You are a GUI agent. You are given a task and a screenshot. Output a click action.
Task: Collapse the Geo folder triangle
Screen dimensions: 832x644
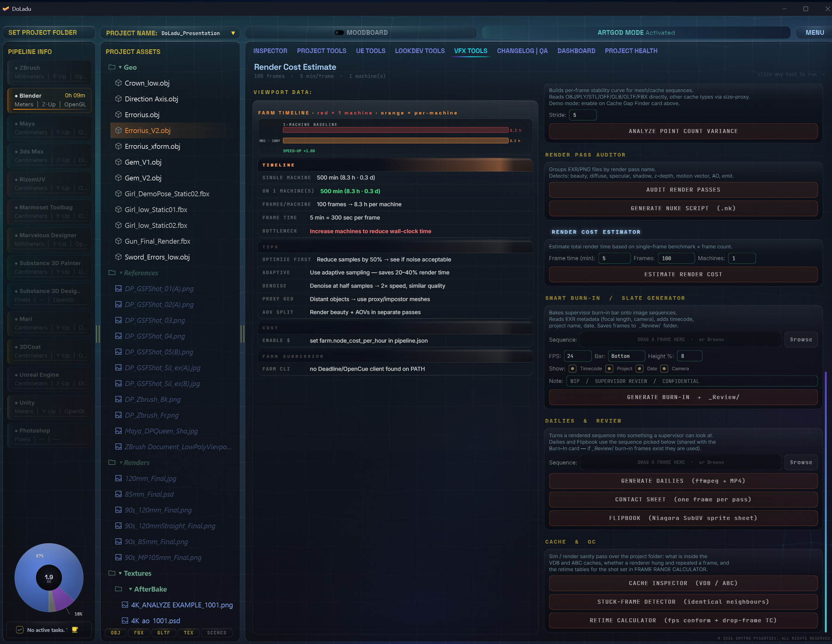pyautogui.click(x=120, y=67)
